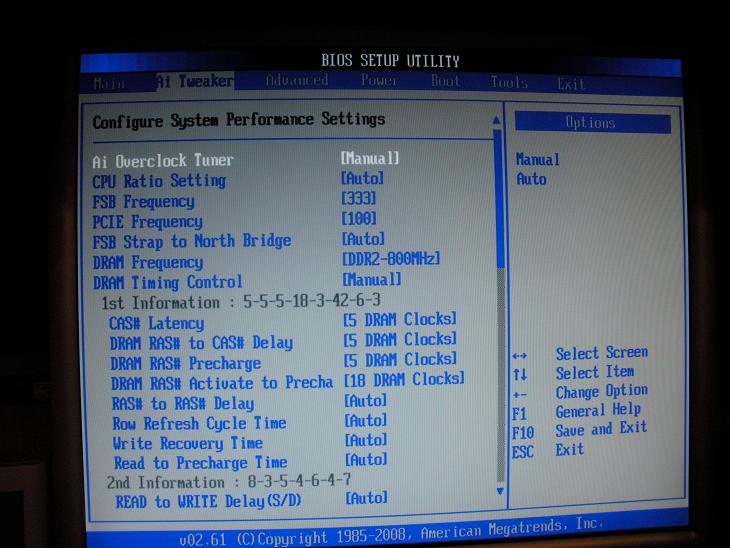730x548 pixels.
Task: Select FSB Frequency label
Action: point(143,202)
